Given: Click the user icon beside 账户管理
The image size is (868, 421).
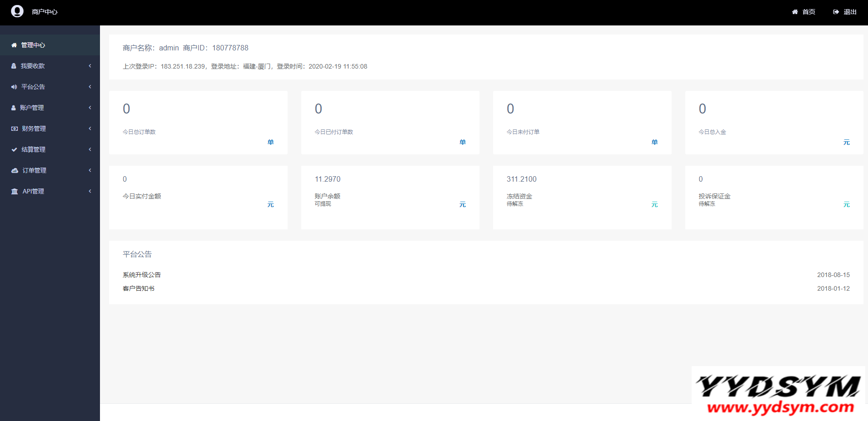Looking at the screenshot, I should [14, 108].
